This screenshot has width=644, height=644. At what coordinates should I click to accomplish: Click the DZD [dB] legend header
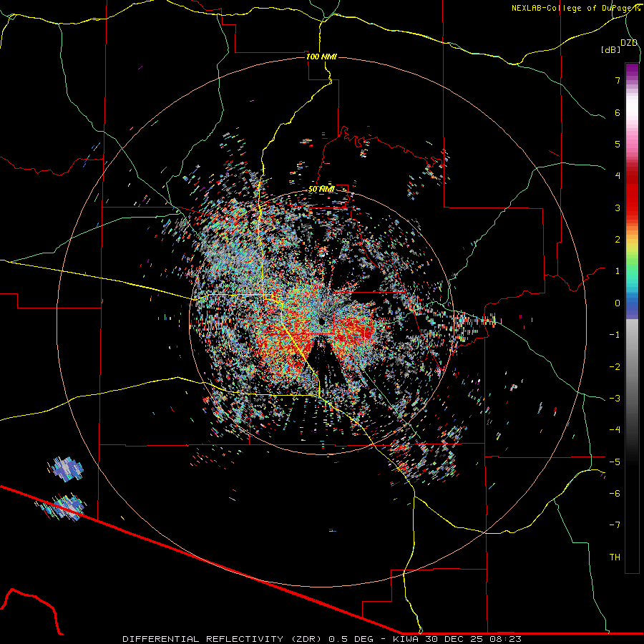(620, 46)
